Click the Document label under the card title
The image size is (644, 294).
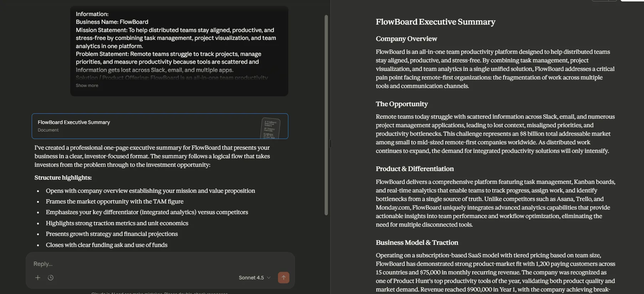point(48,130)
